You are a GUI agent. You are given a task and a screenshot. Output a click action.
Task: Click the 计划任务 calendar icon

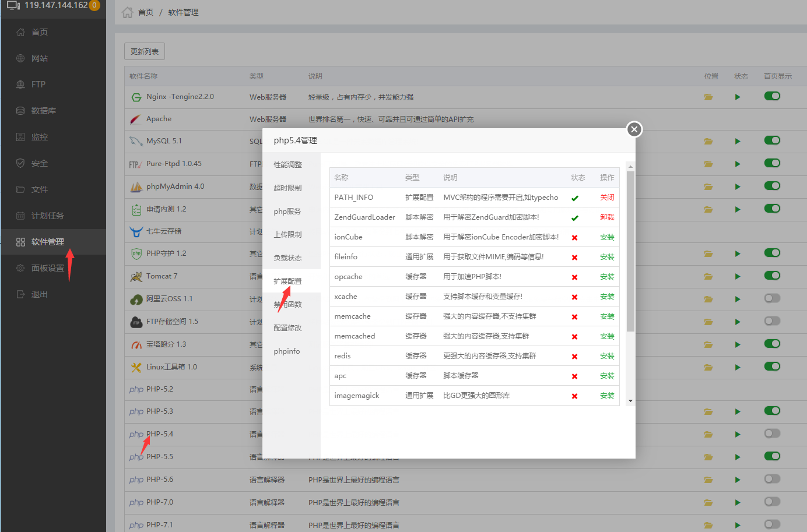(20, 216)
